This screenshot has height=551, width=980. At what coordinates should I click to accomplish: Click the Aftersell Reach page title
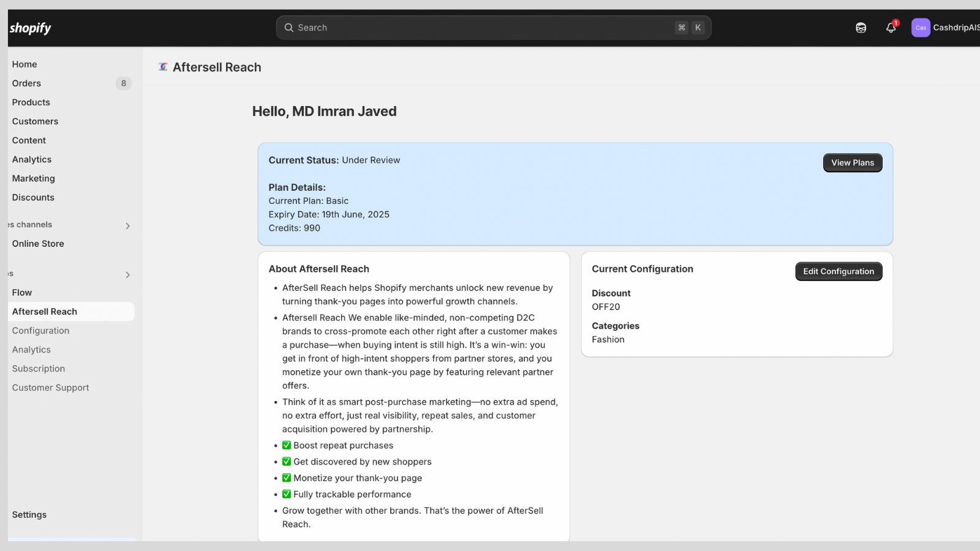click(217, 67)
